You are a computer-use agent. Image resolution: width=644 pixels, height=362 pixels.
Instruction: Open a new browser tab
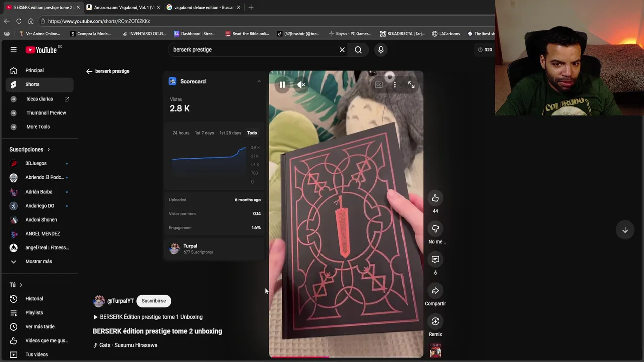tap(251, 7)
